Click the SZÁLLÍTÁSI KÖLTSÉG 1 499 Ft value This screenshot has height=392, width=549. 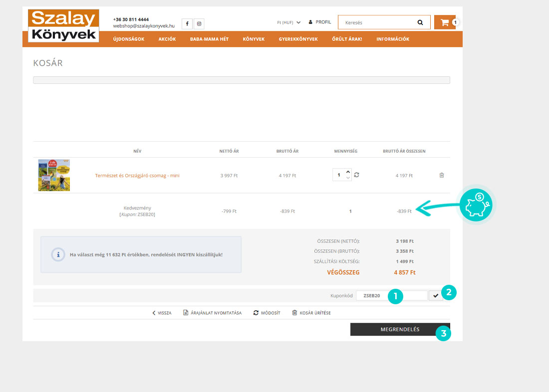tap(405, 261)
